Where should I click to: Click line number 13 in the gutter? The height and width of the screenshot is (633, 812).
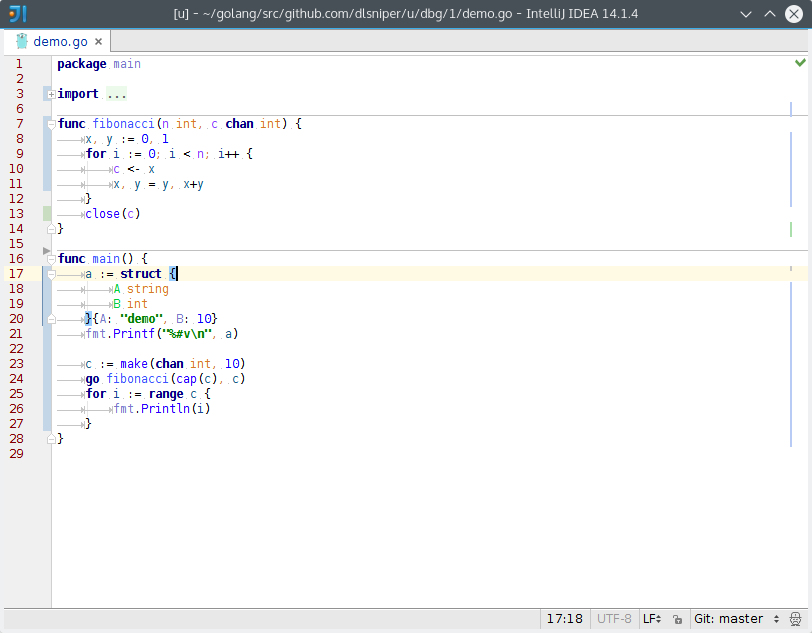pyautogui.click(x=17, y=214)
